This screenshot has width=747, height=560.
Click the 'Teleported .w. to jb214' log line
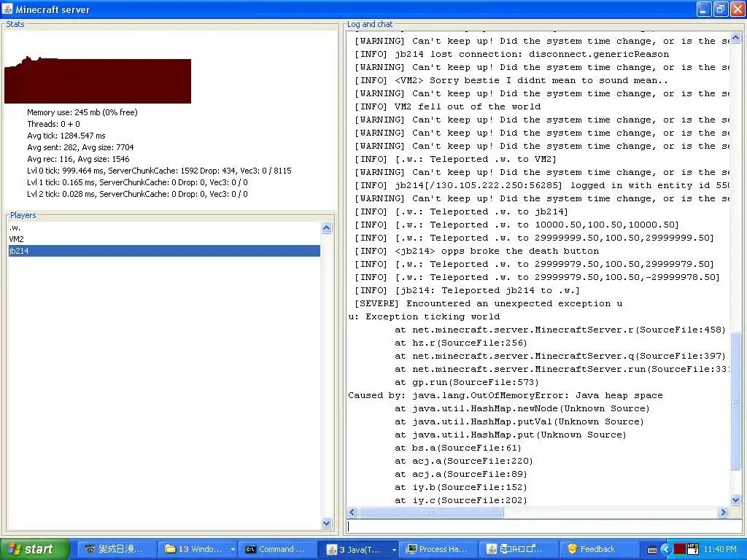(461, 211)
